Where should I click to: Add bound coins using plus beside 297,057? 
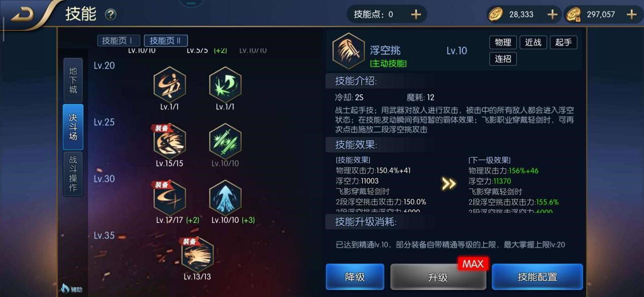(631, 14)
